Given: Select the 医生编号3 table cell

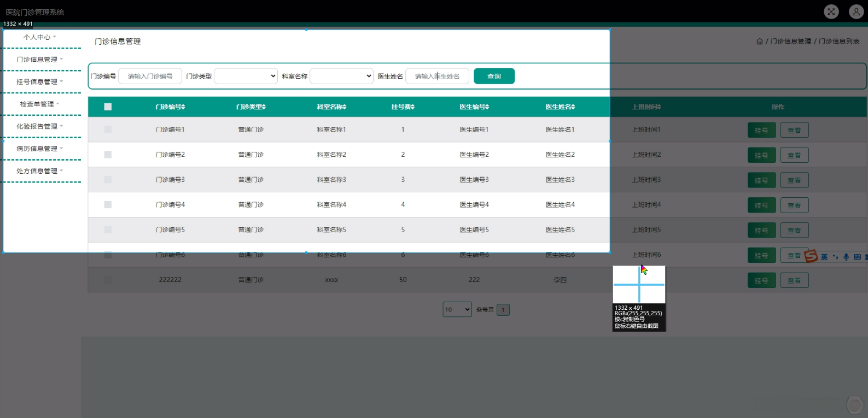Looking at the screenshot, I should click(474, 180).
